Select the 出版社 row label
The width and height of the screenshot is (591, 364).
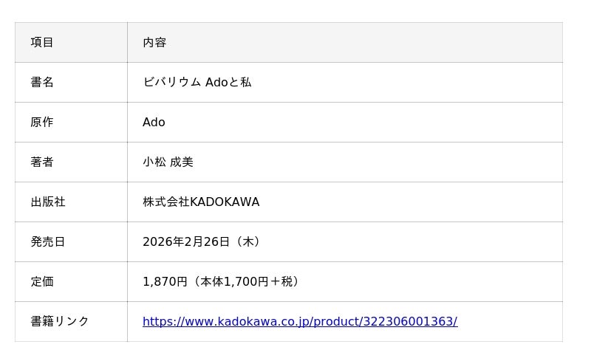coord(48,202)
